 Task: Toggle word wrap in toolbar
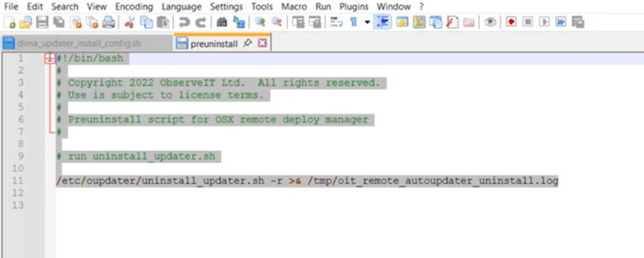point(336,22)
